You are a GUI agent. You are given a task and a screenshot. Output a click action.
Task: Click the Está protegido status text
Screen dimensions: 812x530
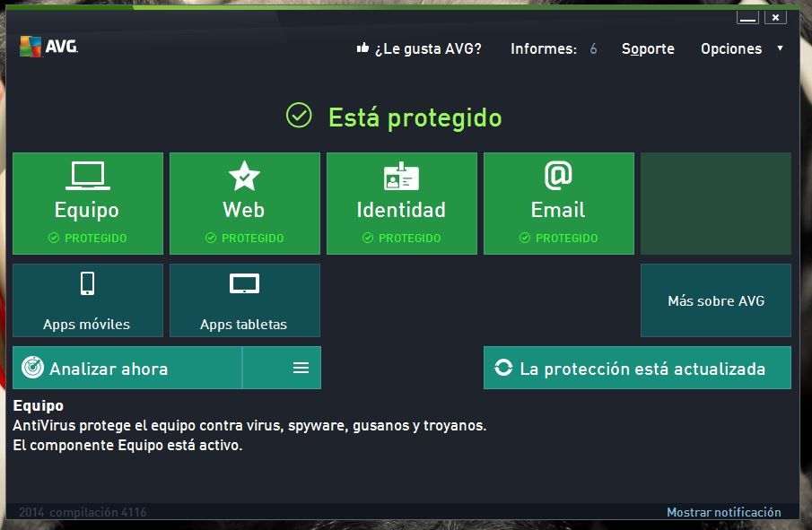(x=415, y=117)
